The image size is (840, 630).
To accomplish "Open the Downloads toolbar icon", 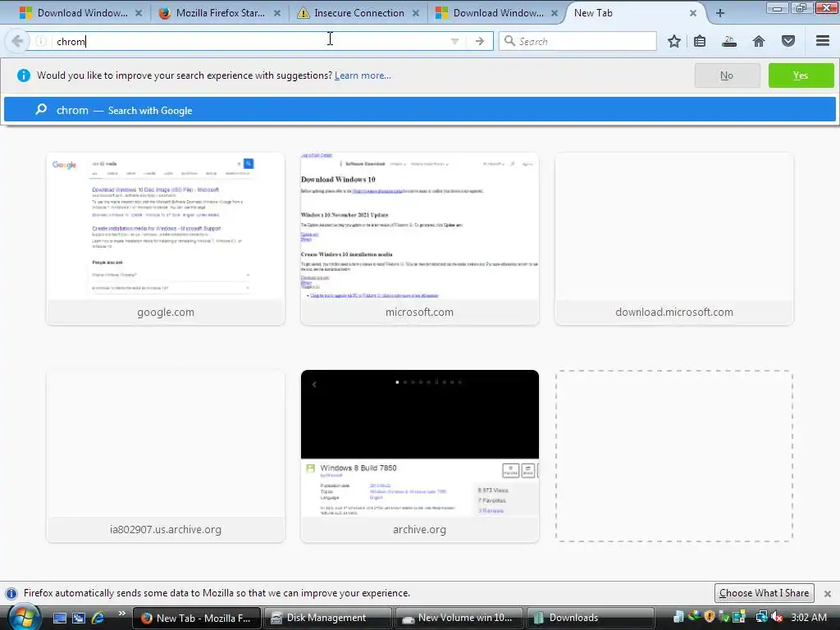I will tap(729, 41).
